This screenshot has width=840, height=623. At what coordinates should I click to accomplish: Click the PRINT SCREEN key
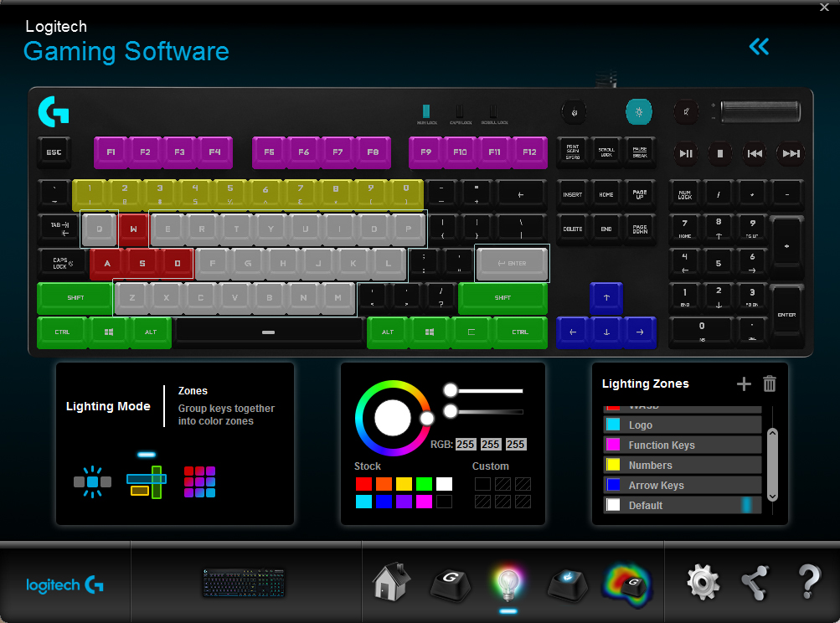coord(573,152)
